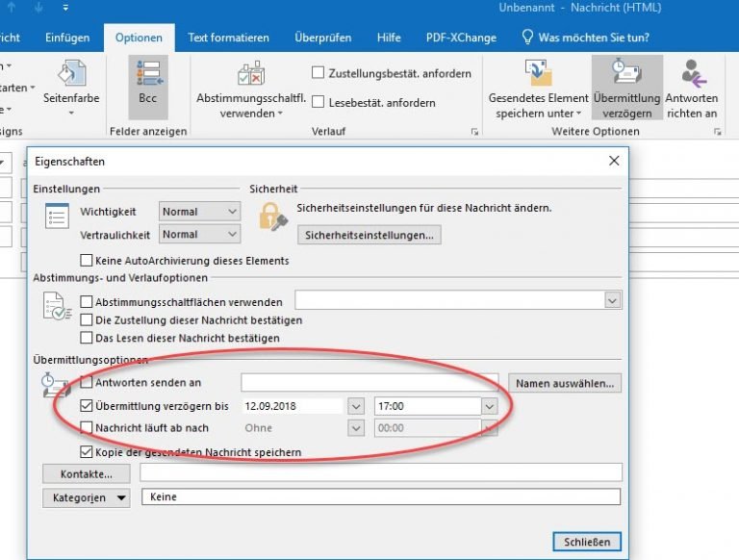Open Gesendetes Element speichern unter
This screenshot has height=560, width=739.
point(538,89)
